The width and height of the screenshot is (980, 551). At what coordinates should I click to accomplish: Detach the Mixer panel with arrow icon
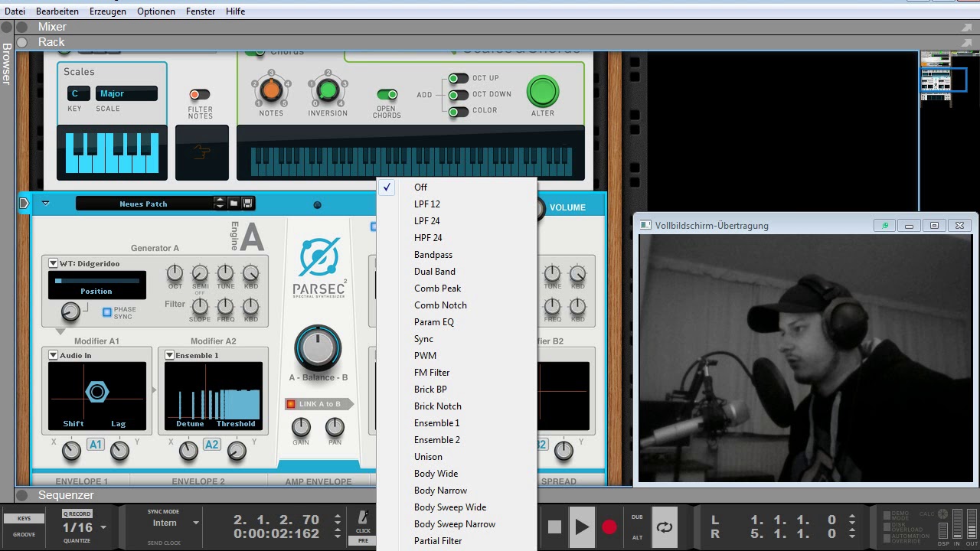tap(966, 27)
